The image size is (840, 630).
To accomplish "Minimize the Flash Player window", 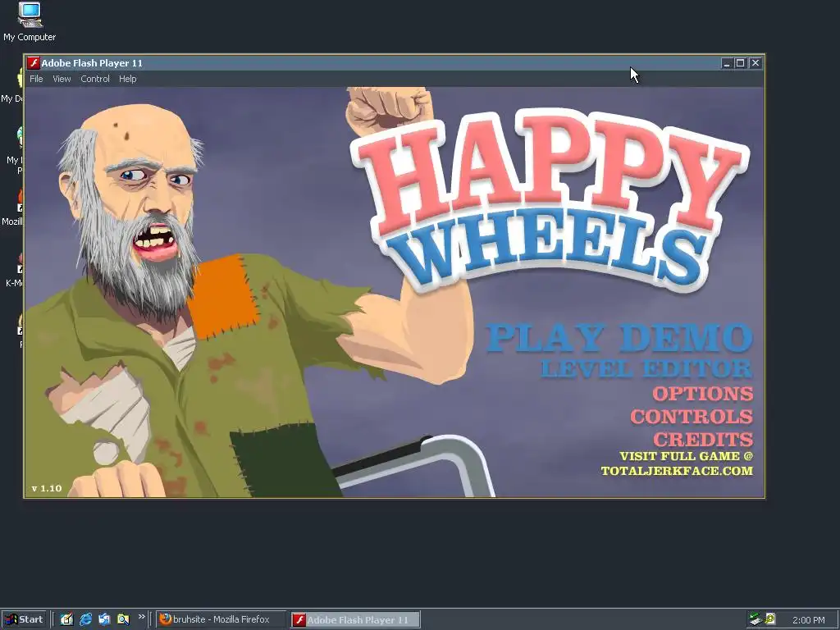I will (727, 63).
